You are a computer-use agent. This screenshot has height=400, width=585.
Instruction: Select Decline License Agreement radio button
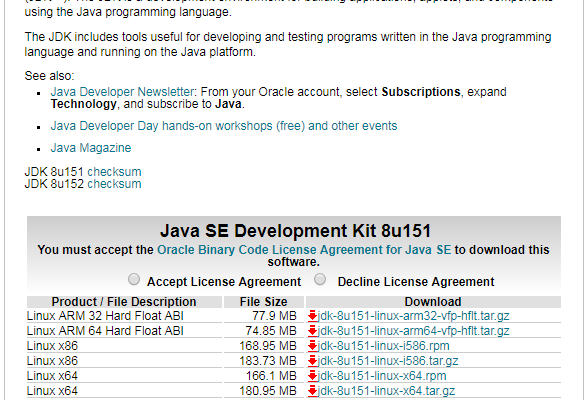(320, 279)
